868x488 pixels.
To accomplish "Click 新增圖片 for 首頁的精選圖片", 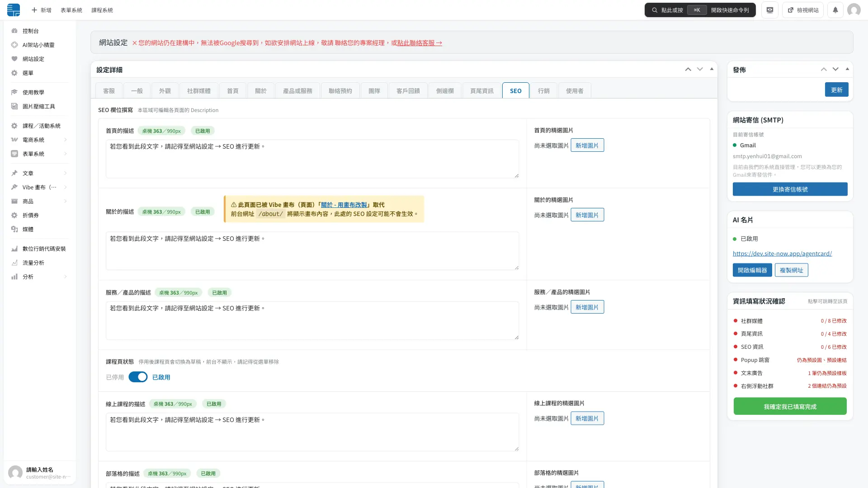I will (587, 145).
